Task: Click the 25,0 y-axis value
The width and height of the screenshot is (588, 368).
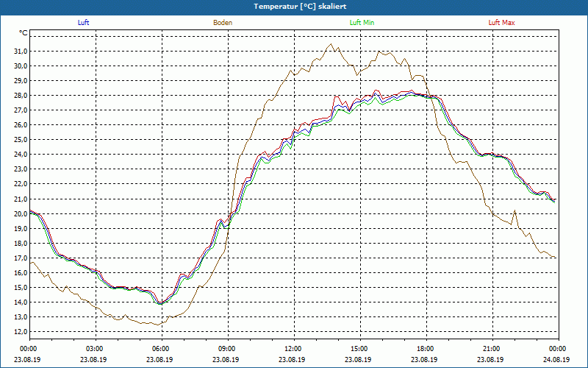Action: pyautogui.click(x=21, y=140)
